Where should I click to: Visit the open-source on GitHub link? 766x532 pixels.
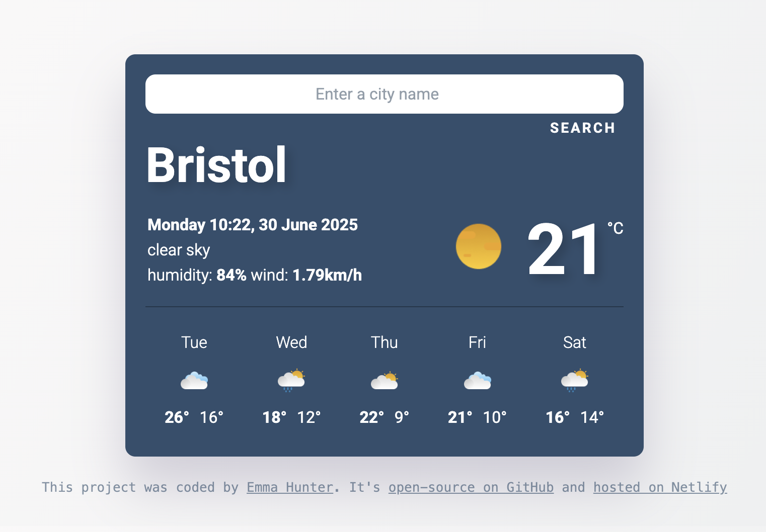point(471,487)
